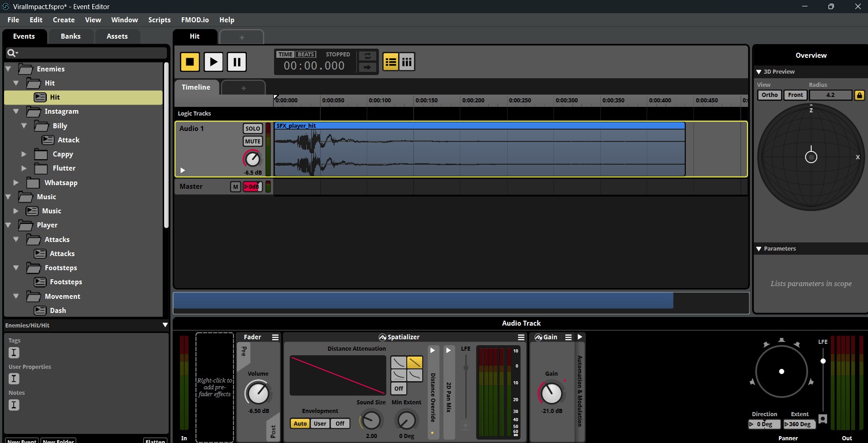Expand the Whatsapp folder
This screenshot has width=868, height=443.
[x=16, y=182]
